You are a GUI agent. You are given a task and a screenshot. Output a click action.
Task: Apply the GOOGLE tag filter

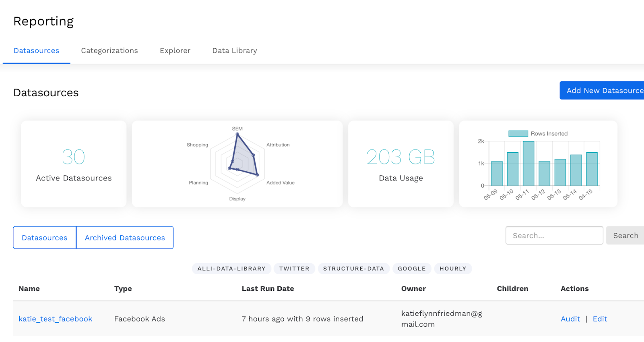click(x=411, y=269)
